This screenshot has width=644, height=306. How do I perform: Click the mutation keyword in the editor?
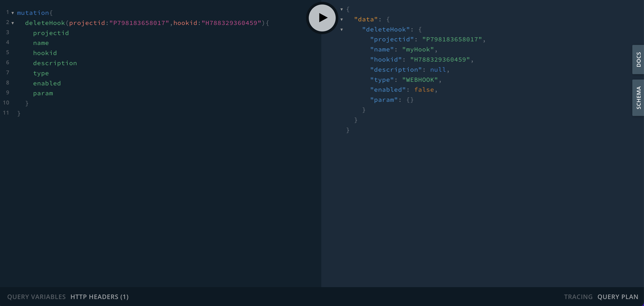pos(33,13)
